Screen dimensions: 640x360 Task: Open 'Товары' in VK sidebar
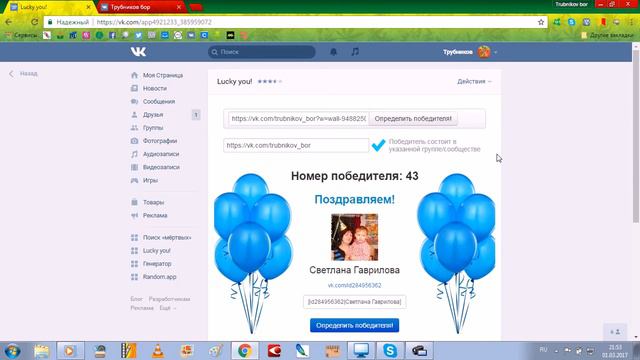click(x=153, y=202)
